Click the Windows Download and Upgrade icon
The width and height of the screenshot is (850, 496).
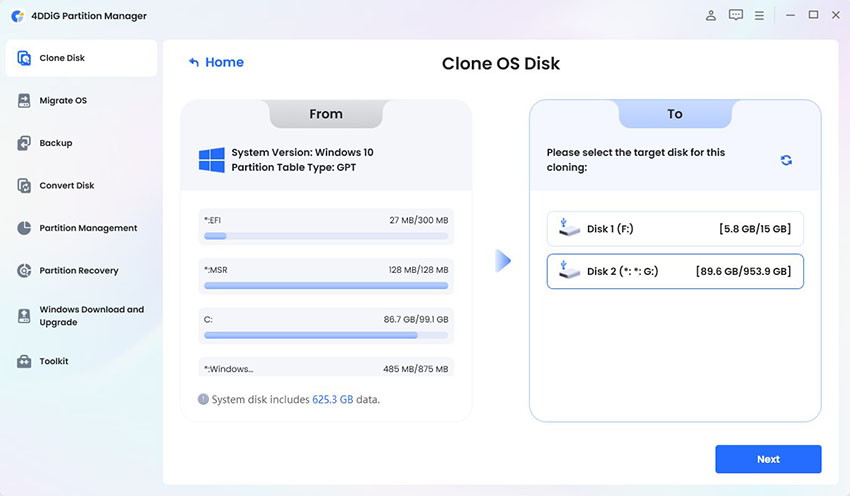24,316
